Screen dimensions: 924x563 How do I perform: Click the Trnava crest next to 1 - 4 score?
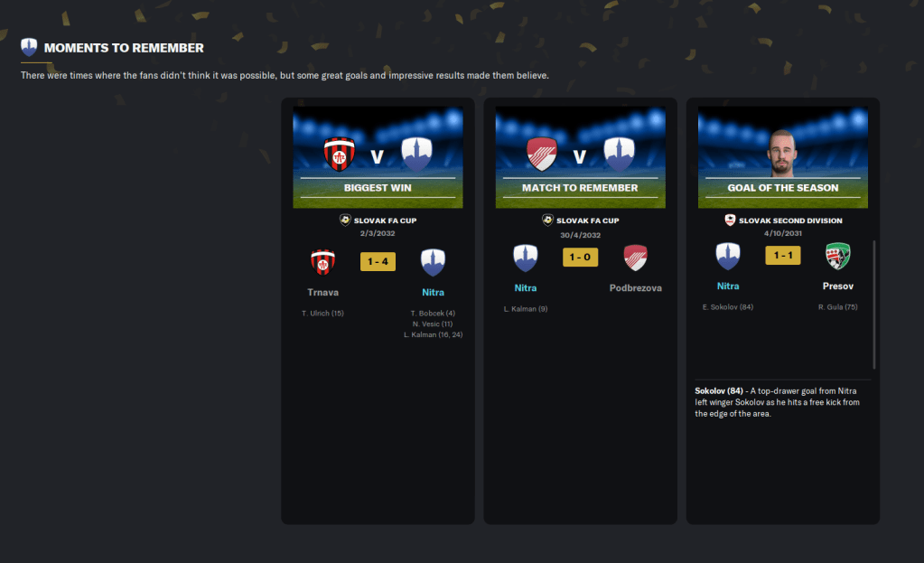[323, 262]
